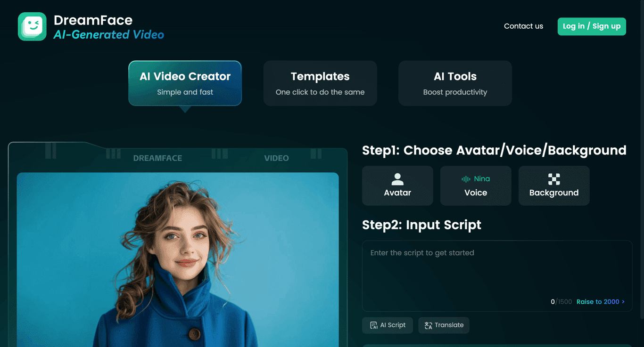Open the AI Tools tab
644x347 pixels.
coord(454,83)
